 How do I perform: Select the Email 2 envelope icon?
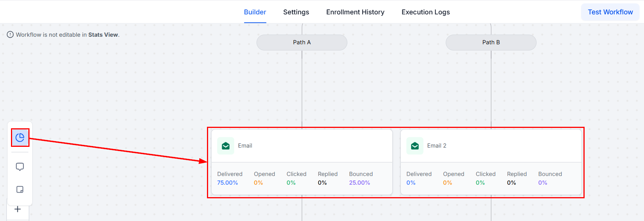pos(415,146)
